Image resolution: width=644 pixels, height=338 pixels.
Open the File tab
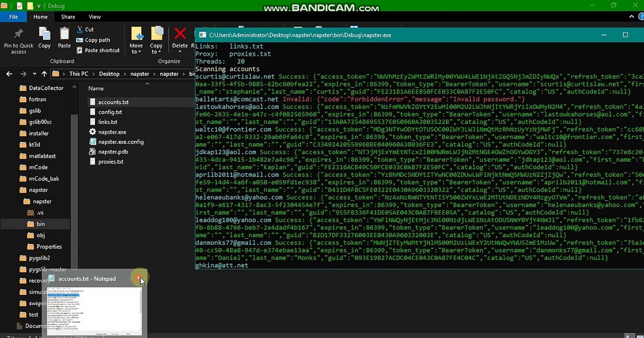click(14, 17)
